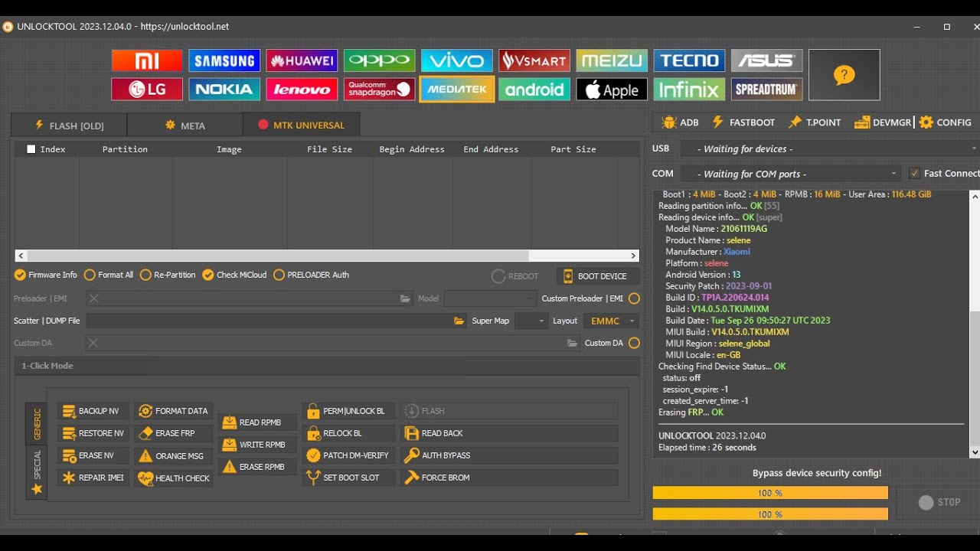Select the LG brand icon
Screen dimensions: 980x551
tap(147, 90)
